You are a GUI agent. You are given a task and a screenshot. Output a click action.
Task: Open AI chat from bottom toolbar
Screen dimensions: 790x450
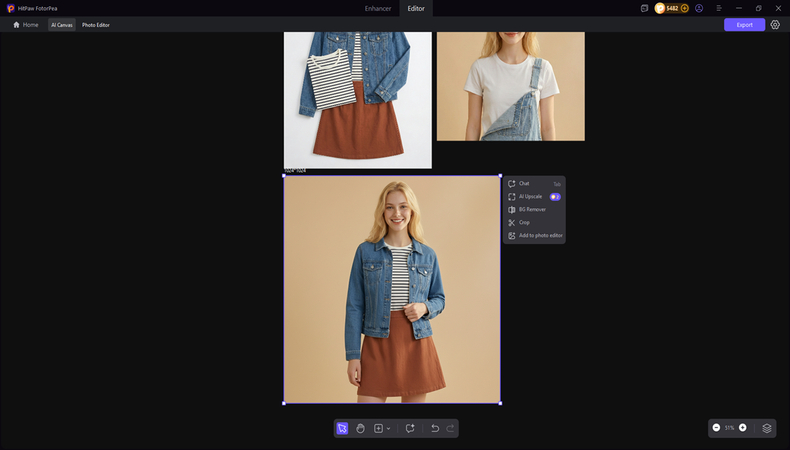point(410,428)
